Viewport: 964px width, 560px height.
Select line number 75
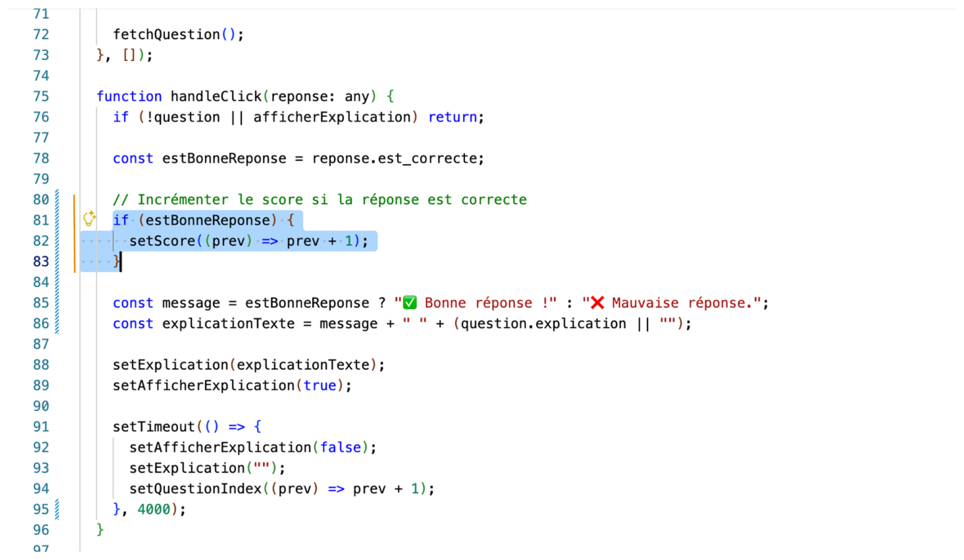pos(41,96)
